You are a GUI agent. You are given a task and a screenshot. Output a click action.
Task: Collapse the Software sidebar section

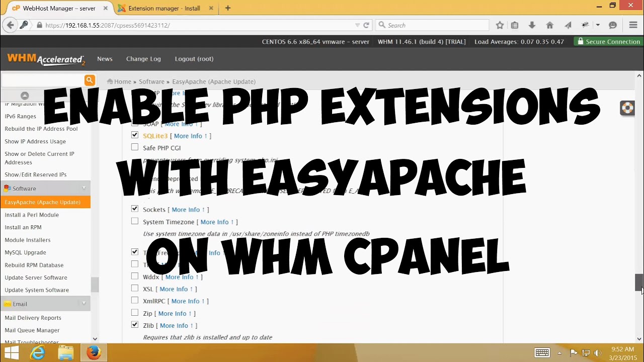84,189
